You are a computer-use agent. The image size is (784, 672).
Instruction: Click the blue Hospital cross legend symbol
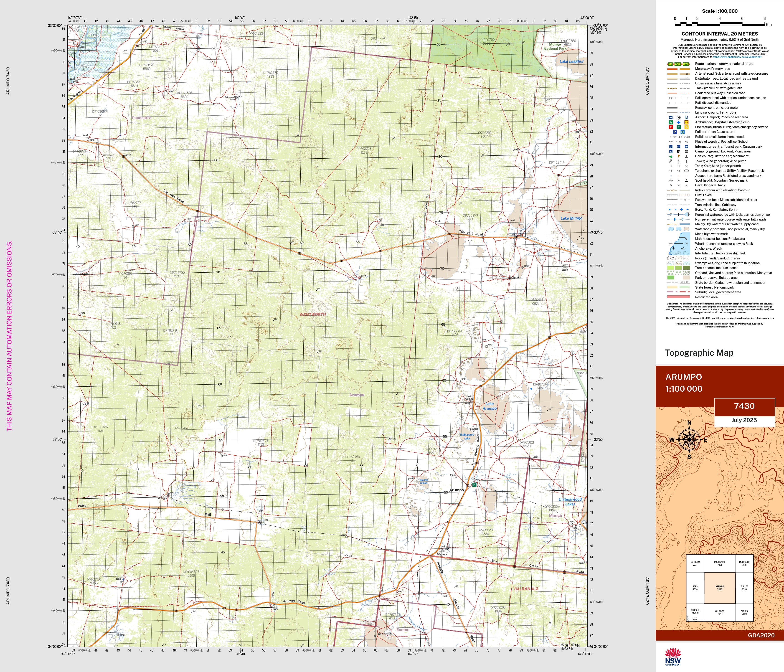pos(678,122)
